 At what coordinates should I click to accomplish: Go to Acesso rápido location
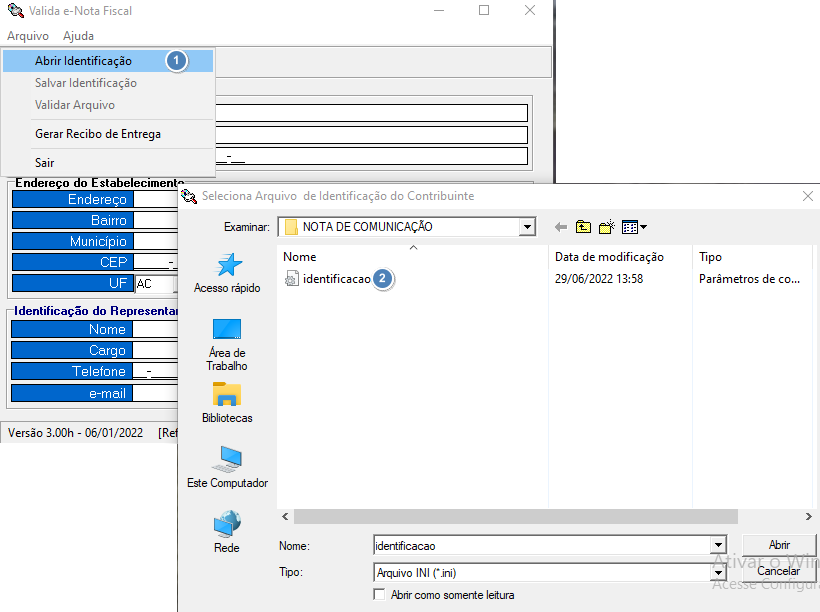tap(227, 273)
